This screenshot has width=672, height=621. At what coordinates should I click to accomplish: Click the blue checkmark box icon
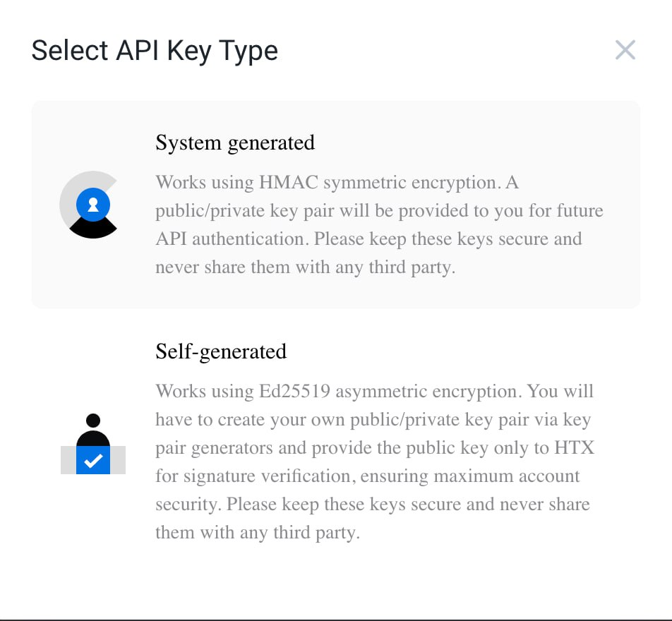coord(93,460)
